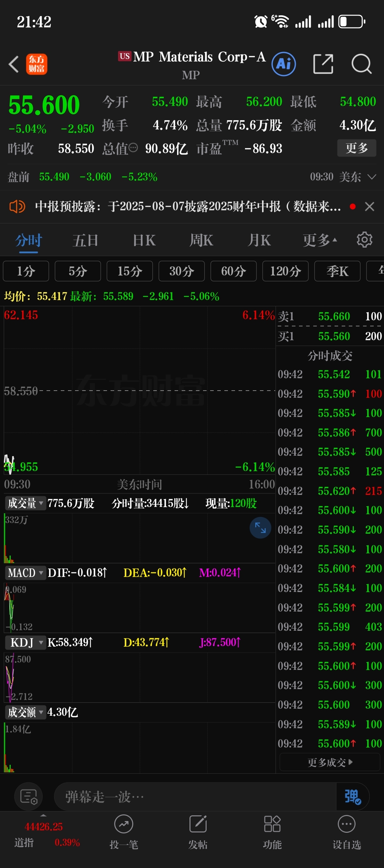
Task: Tap the back arrow icon
Action: tap(14, 64)
